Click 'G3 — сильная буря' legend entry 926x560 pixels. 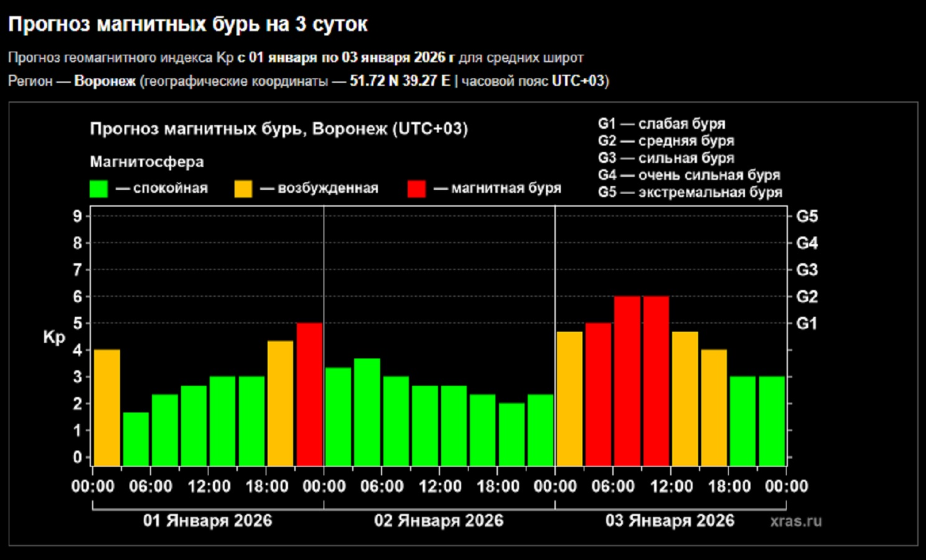point(666,158)
